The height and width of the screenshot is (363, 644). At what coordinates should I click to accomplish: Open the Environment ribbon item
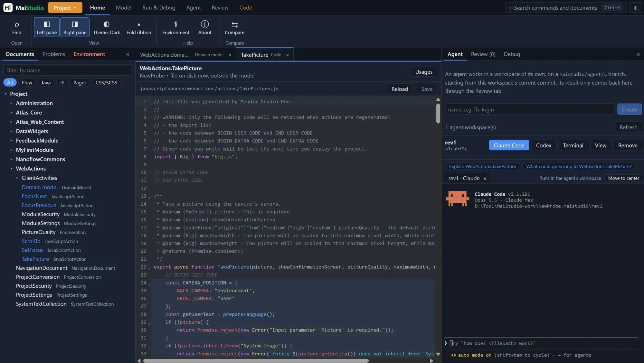click(x=176, y=28)
